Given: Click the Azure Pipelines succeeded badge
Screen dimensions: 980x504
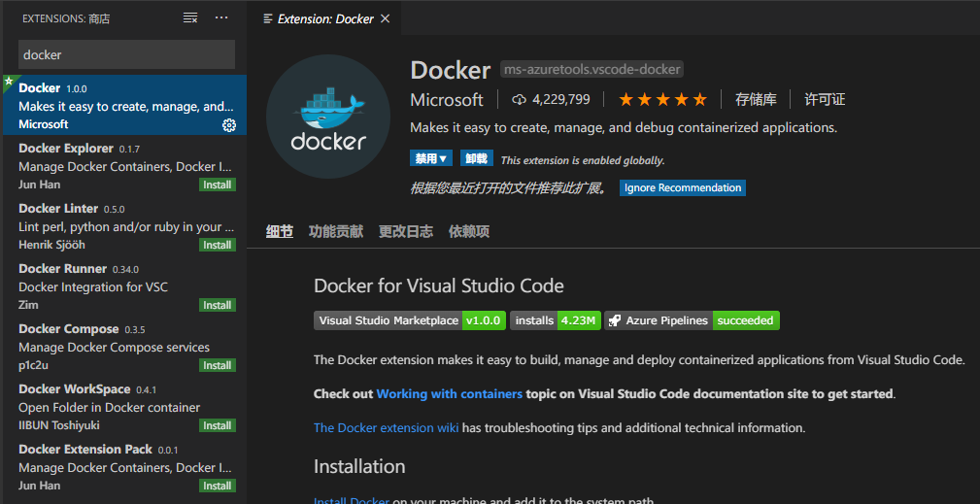Looking at the screenshot, I should (x=692, y=320).
